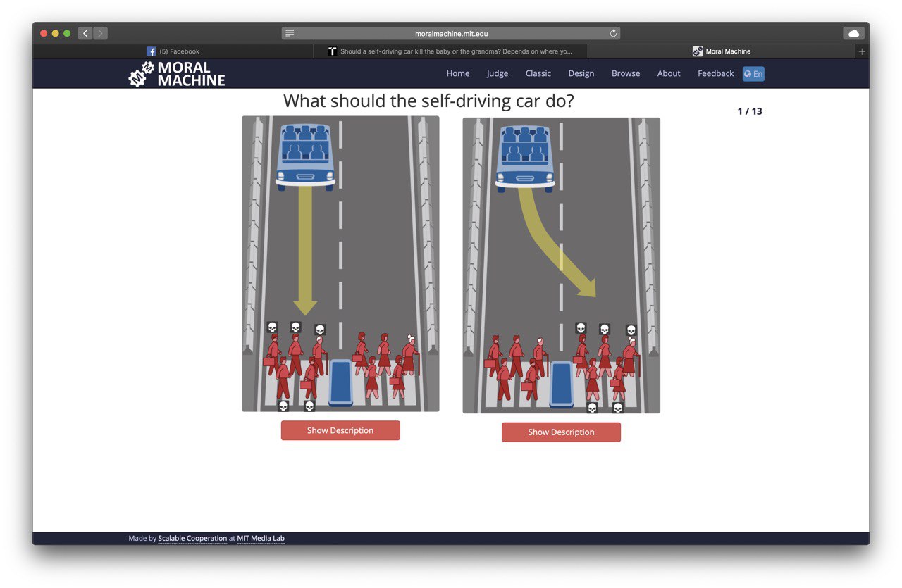Image resolution: width=902 pixels, height=588 pixels.
Task: Open MIT Media Lab link
Action: click(261, 539)
